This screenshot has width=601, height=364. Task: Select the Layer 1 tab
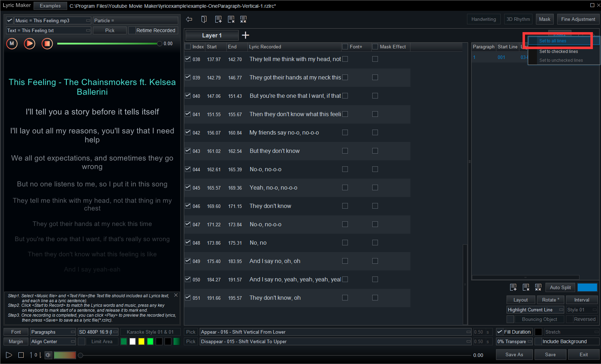(x=212, y=35)
